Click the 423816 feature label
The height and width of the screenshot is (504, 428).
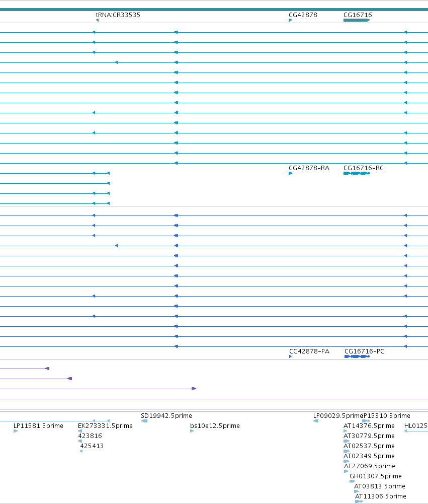[x=90, y=436]
